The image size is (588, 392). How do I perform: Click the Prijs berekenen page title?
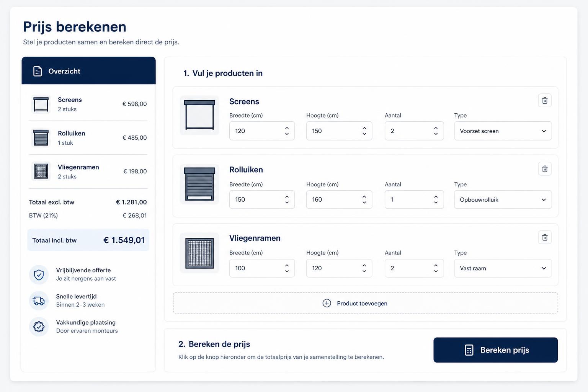pos(75,27)
